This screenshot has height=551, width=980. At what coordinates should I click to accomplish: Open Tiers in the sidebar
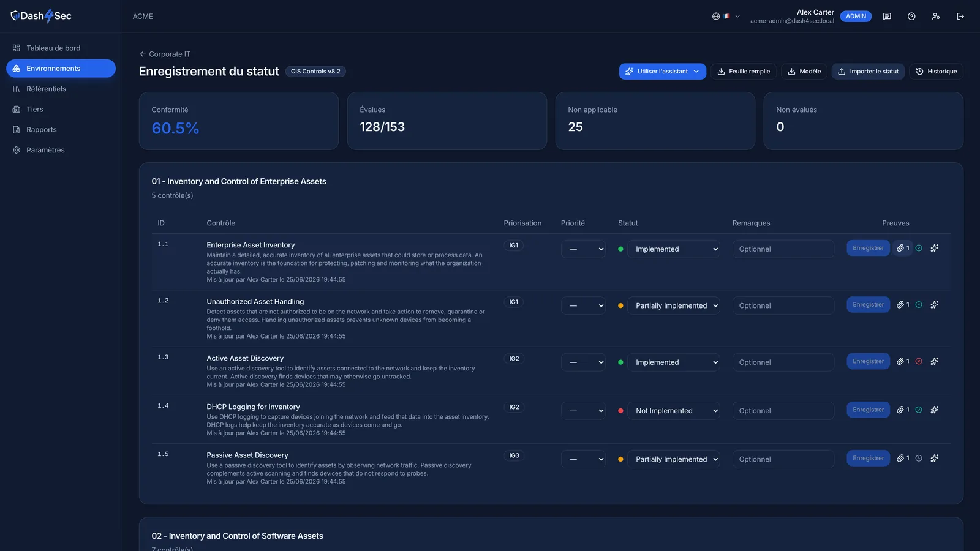[61, 109]
